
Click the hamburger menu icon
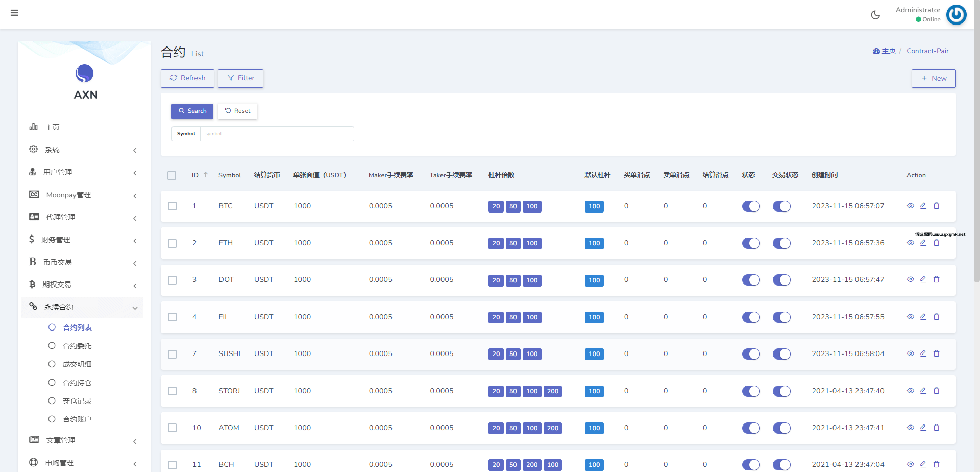14,13
